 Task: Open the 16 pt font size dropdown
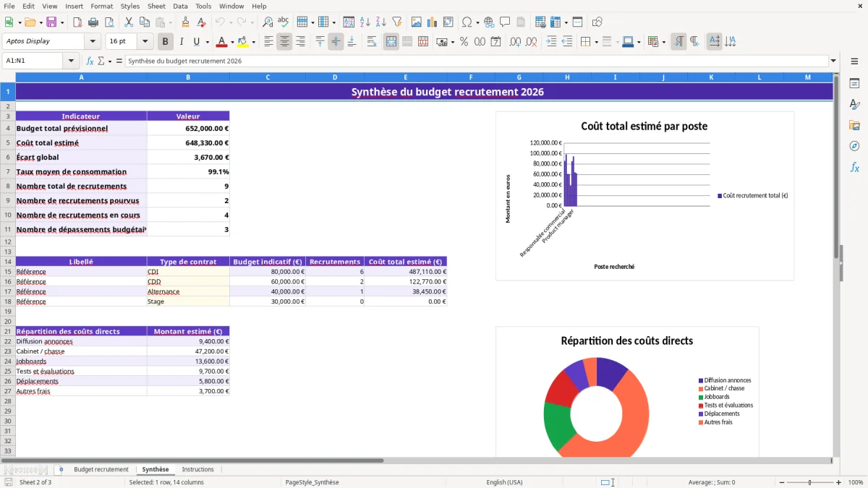(145, 41)
